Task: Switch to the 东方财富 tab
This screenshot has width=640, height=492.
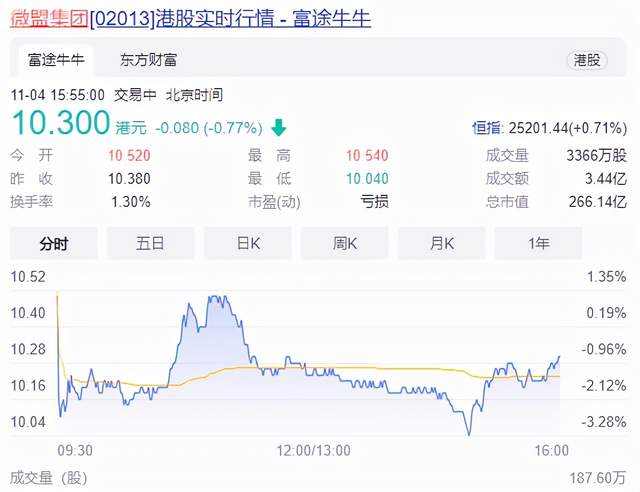Action: tap(148, 60)
